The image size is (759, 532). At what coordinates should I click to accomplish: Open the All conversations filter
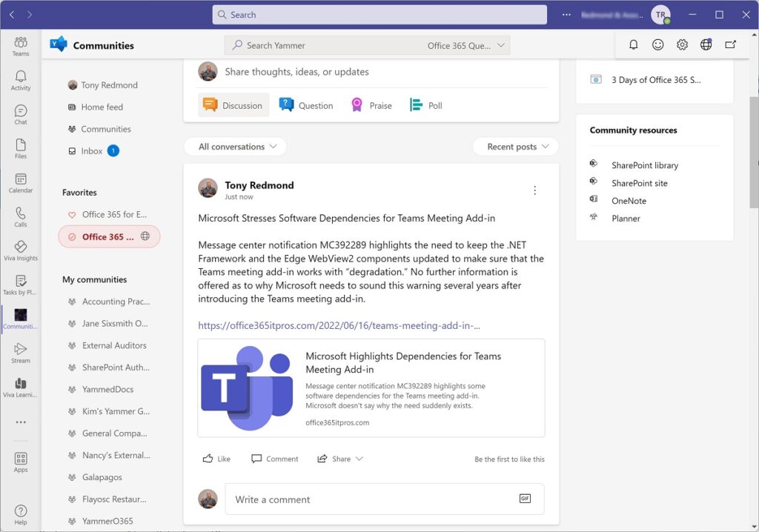click(x=236, y=147)
